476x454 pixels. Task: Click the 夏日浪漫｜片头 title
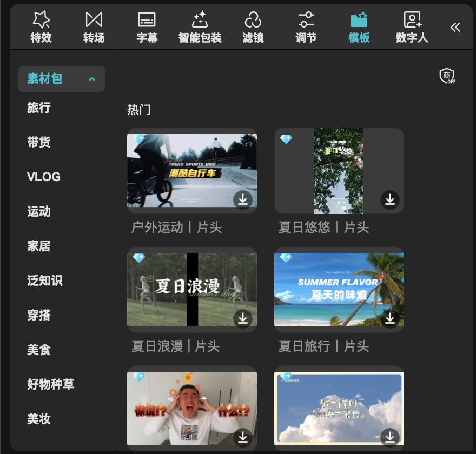click(176, 346)
